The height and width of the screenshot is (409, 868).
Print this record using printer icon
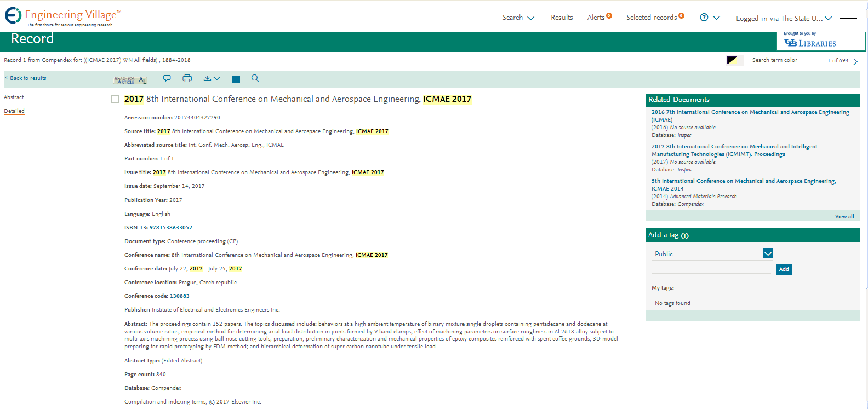187,78
